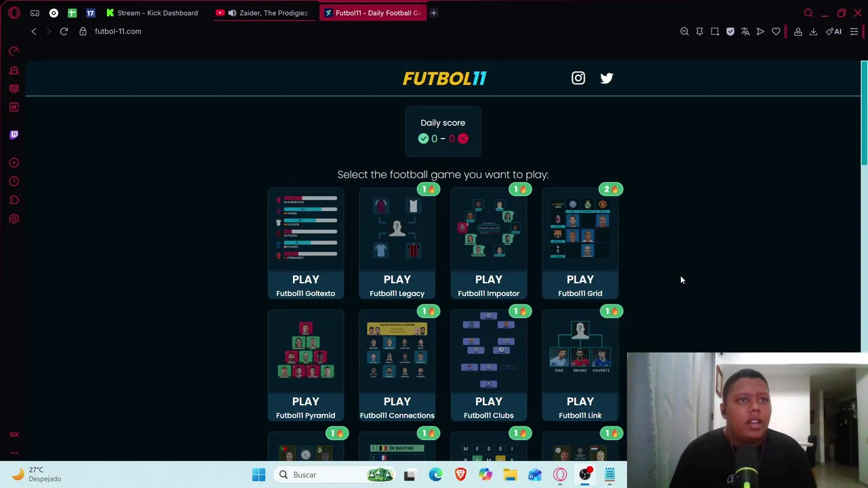
Task: Click the streak badge on Grid card
Action: 611,189
